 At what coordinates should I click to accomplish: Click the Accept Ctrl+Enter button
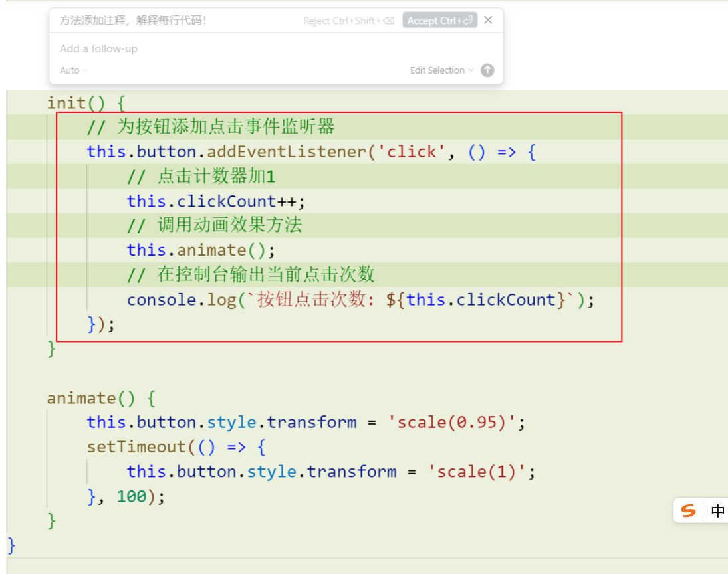tap(439, 21)
